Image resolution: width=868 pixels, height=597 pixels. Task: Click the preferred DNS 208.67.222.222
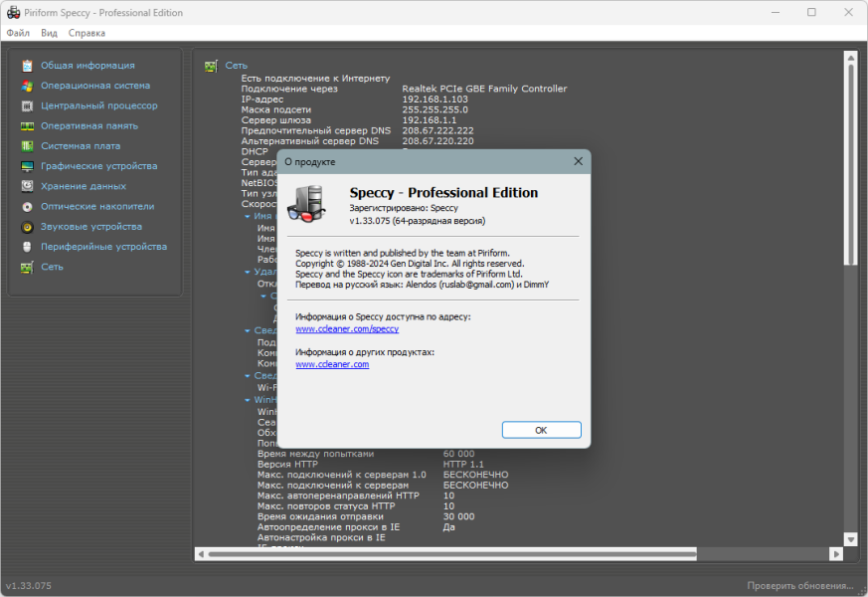point(437,130)
